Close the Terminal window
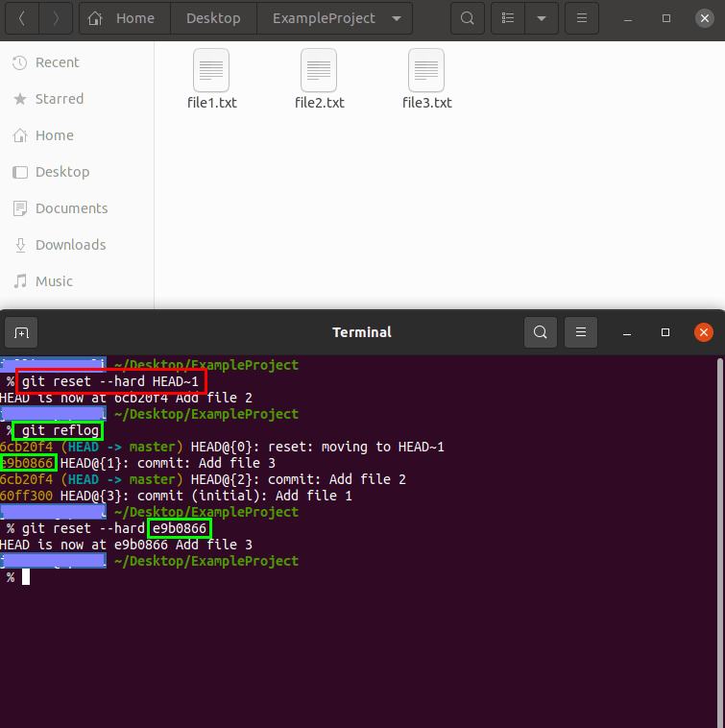Image resolution: width=725 pixels, height=728 pixels. tap(704, 332)
